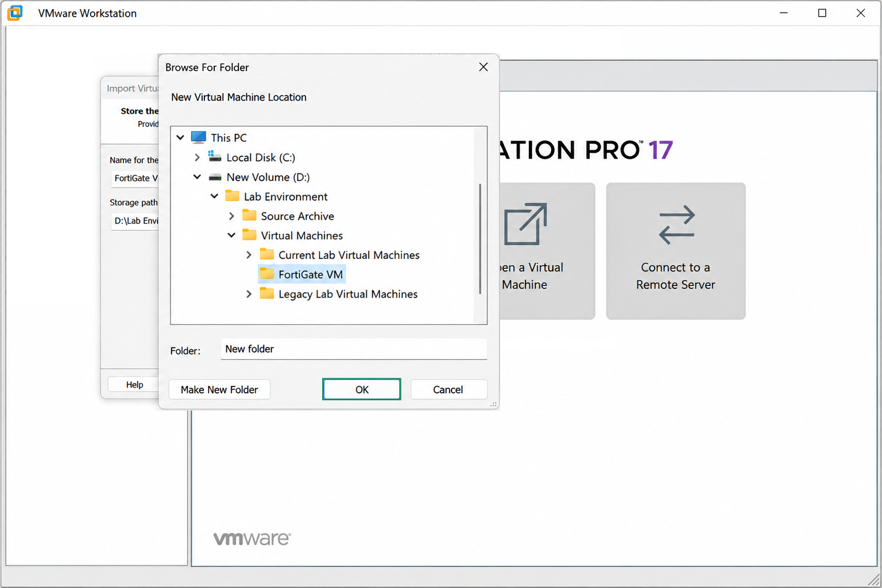Expand Legacy Lab Virtual Machines folder

249,294
